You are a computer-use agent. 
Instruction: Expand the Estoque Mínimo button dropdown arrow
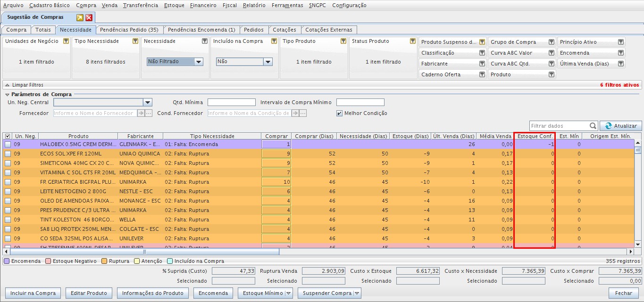288,293
